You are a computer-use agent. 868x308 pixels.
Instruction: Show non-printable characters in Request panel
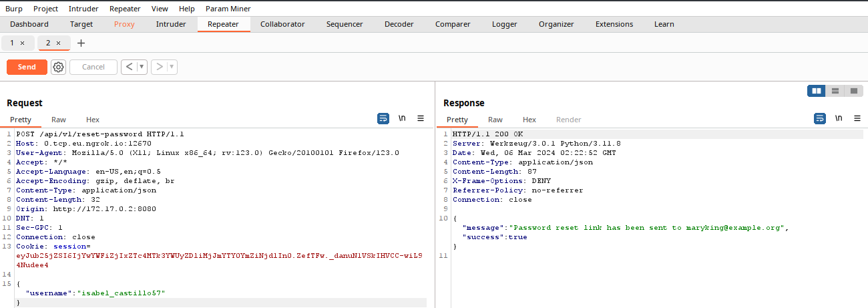click(x=402, y=118)
